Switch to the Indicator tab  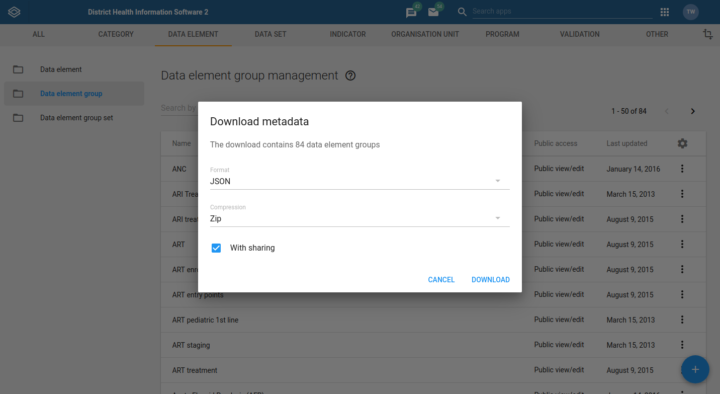pos(348,34)
